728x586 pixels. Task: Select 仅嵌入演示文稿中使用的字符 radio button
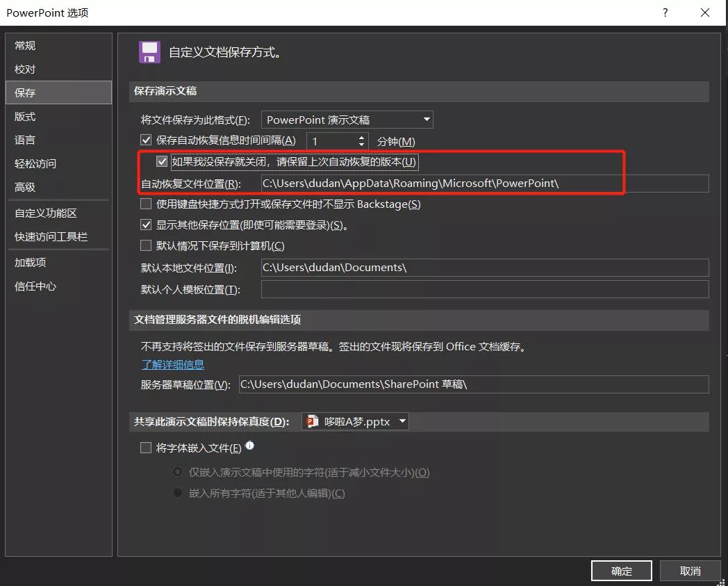tap(176, 472)
